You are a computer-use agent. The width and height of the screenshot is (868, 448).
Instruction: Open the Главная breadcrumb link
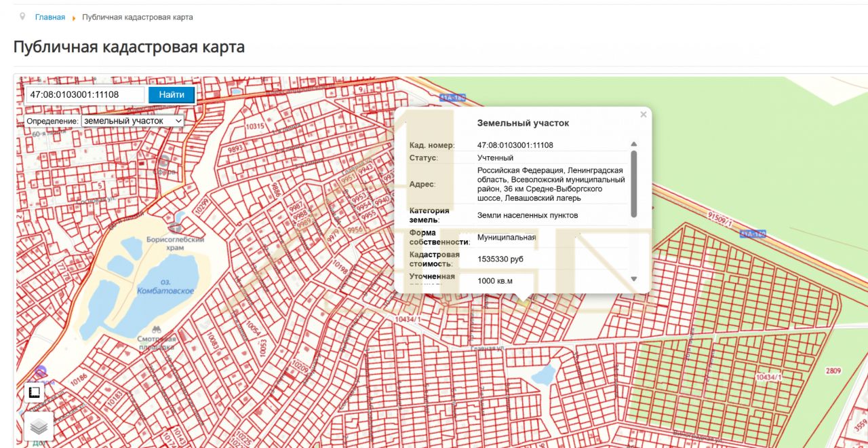pos(50,17)
